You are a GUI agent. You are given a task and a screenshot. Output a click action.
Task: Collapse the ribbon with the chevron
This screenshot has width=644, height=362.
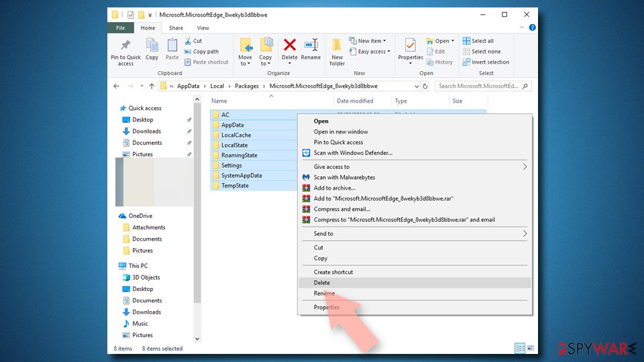tap(522, 27)
